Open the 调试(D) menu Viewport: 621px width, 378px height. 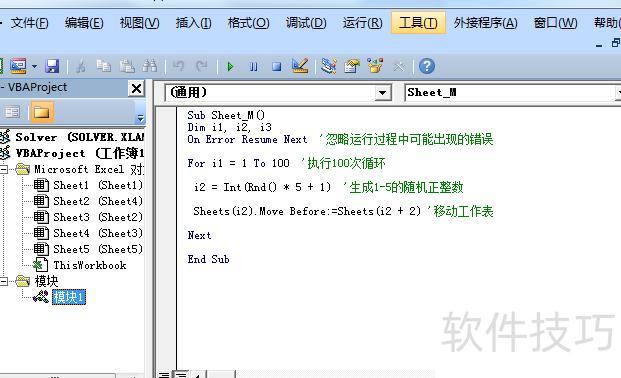click(x=306, y=23)
